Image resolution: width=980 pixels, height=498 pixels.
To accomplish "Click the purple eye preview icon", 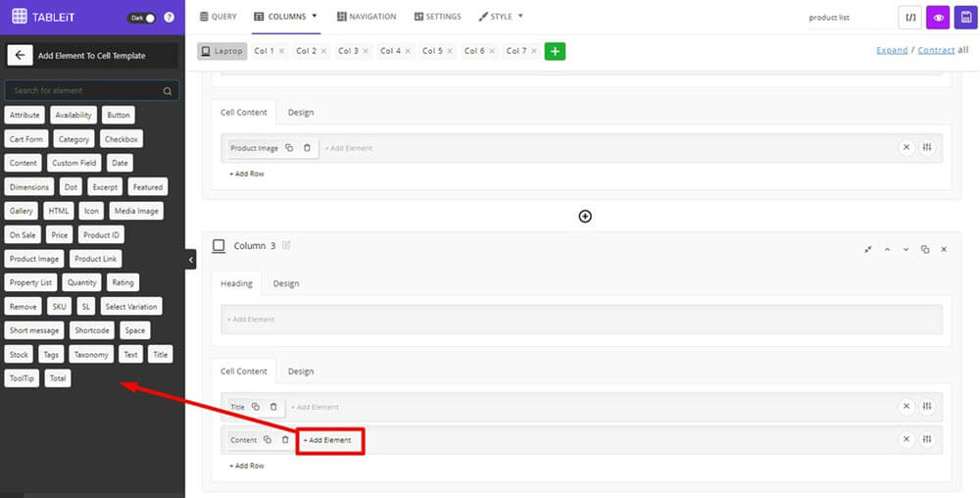I will coord(938,18).
